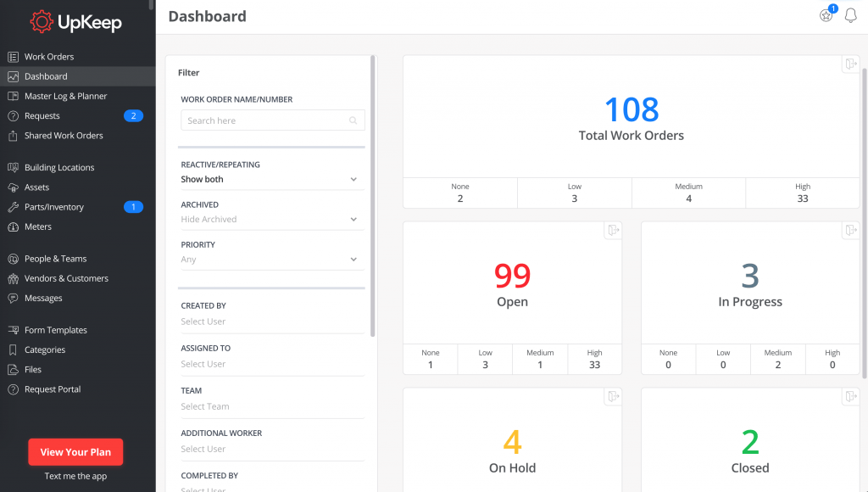Open the Created By user selector
The image size is (868, 492).
272,321
